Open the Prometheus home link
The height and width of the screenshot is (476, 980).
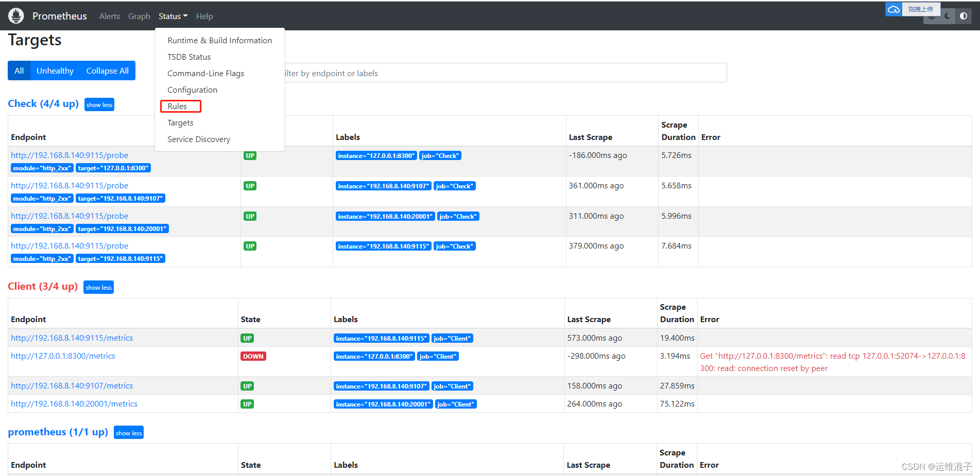[x=60, y=16]
